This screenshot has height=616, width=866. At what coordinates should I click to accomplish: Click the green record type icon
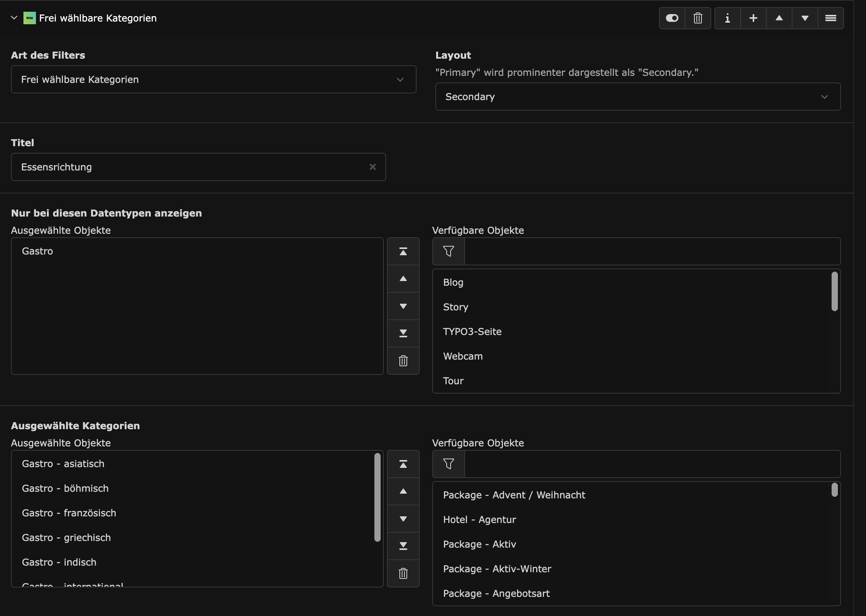tap(30, 18)
